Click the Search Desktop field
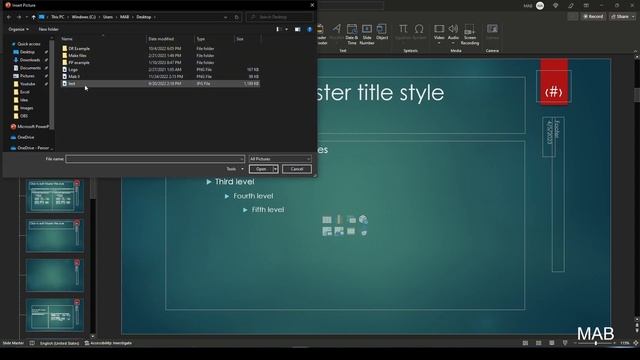The height and width of the screenshot is (360, 640). 280,17
